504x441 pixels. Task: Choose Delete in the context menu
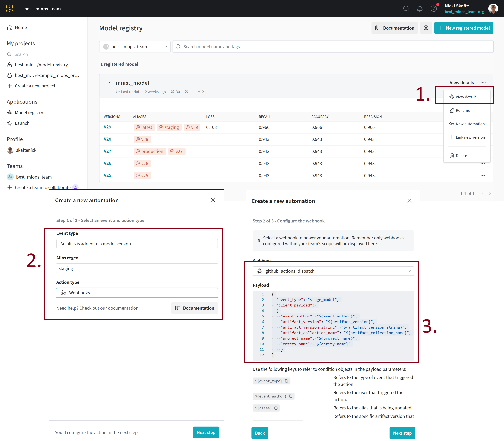(461, 156)
